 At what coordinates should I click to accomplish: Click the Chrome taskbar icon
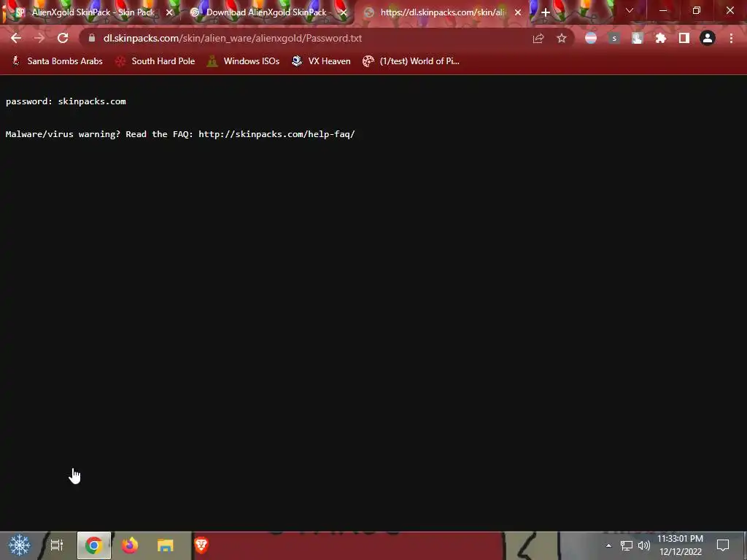94,545
